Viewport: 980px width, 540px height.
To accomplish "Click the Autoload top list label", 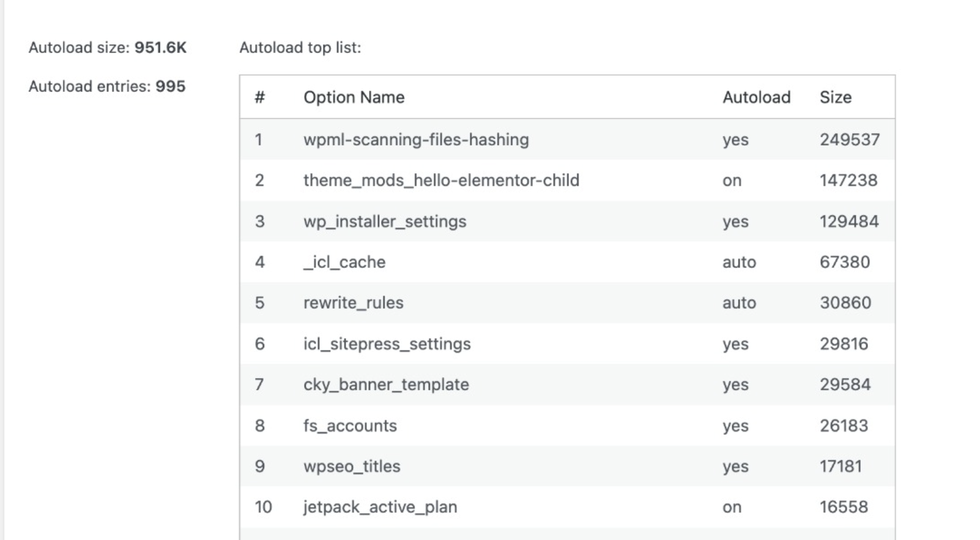I will click(x=300, y=48).
